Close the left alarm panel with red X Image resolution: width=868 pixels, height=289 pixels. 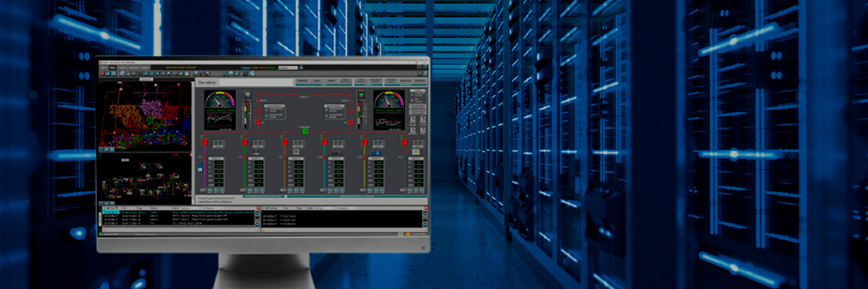pos(258,209)
